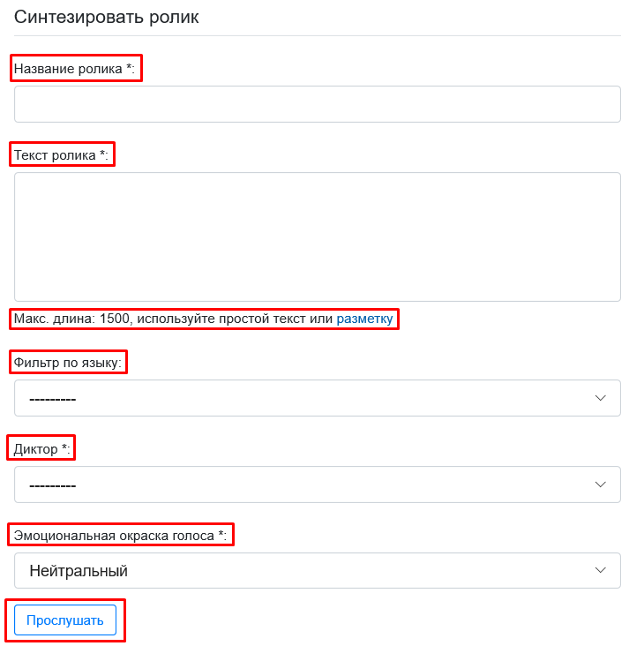Click the Синтезировать ролик heading
The height and width of the screenshot is (646, 644).
[106, 18]
